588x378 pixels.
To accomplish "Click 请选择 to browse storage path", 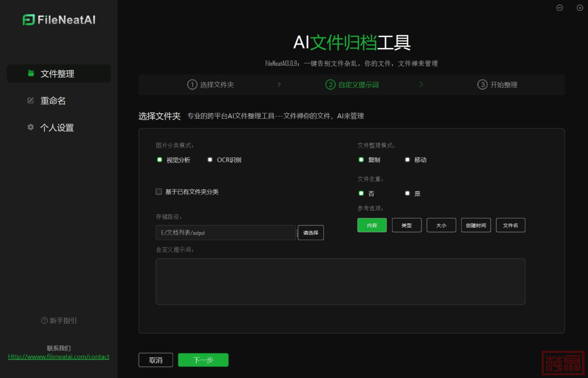I will 310,233.
